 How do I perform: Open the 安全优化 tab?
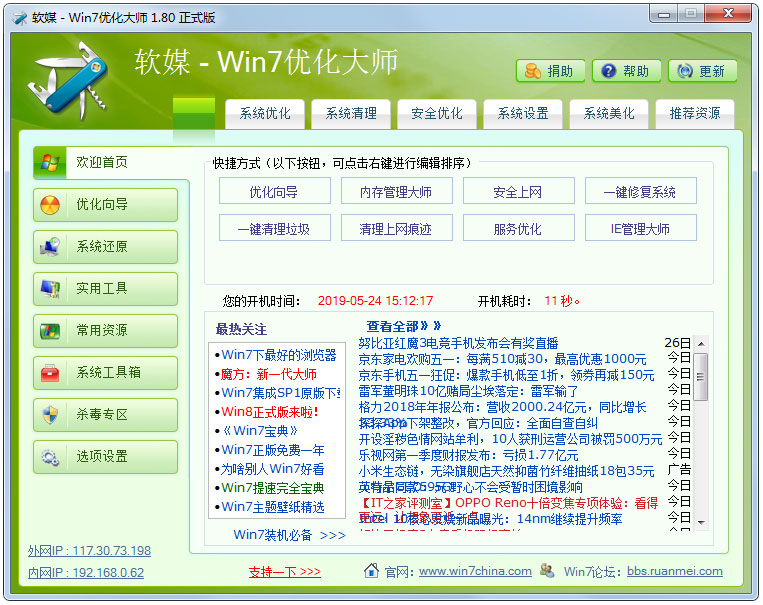437,114
